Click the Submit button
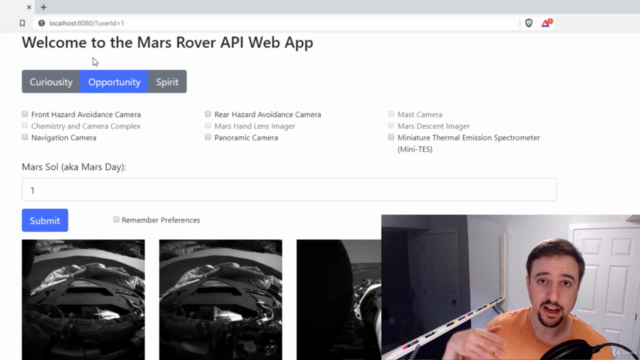The image size is (640, 360). click(45, 220)
